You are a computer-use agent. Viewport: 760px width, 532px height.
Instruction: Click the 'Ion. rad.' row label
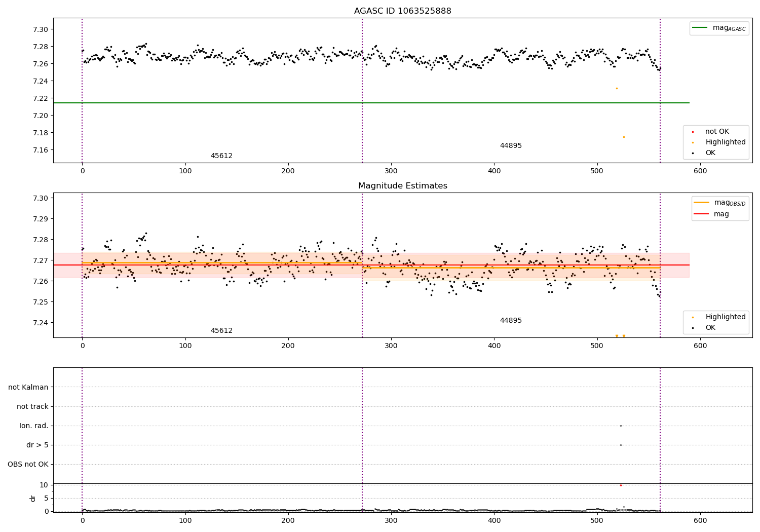(34, 426)
